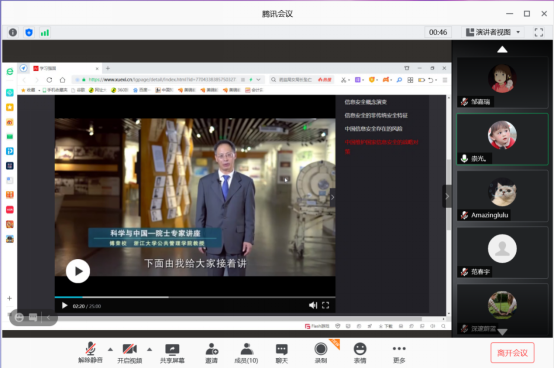Start recording the meeting
Screen dimensions: 554x369
coord(321,353)
